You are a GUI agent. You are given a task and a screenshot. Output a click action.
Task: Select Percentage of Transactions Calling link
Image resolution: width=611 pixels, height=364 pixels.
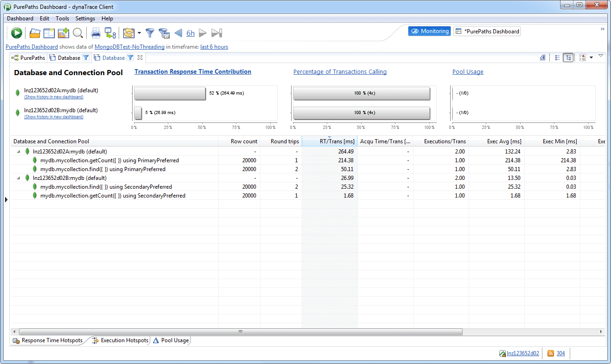click(340, 72)
